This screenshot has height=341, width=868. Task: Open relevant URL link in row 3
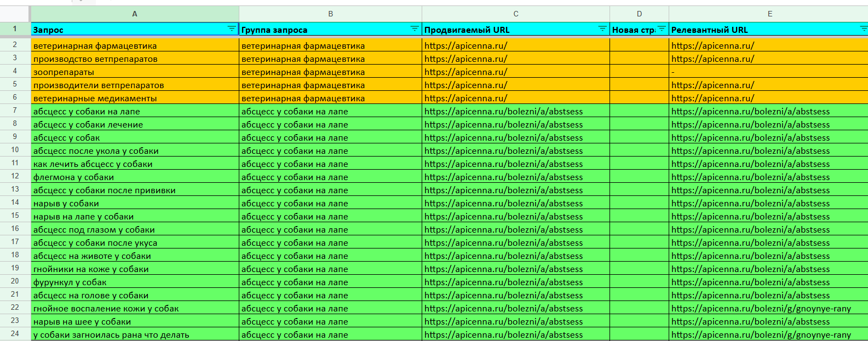pyautogui.click(x=712, y=59)
